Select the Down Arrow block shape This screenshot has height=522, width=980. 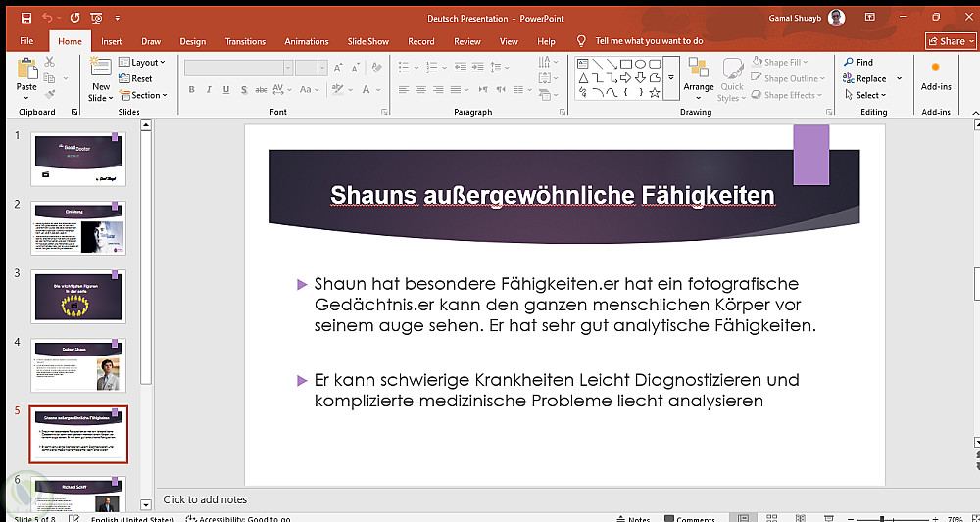tap(640, 78)
